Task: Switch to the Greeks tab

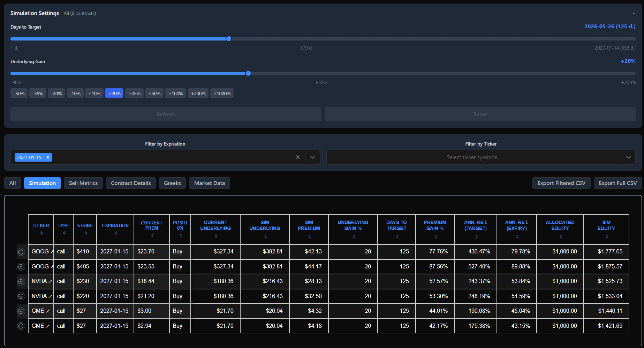Action: pos(172,183)
